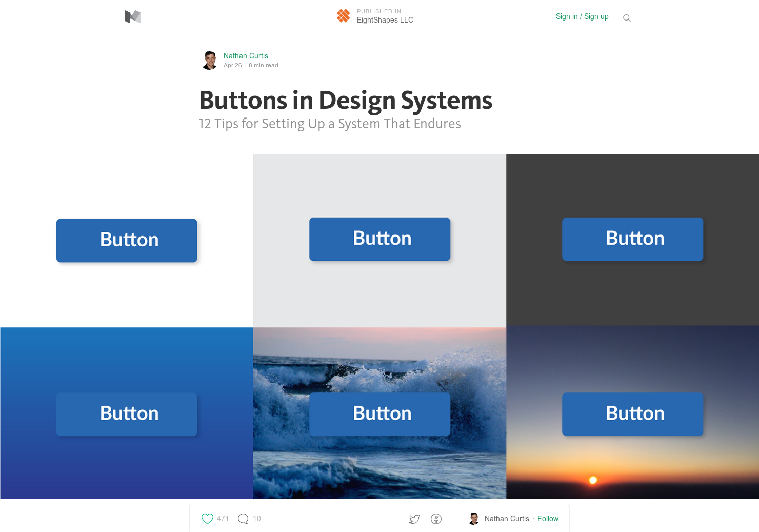Image resolution: width=759 pixels, height=532 pixels.
Task: Click the heart icon to recommend the article
Action: 207,519
